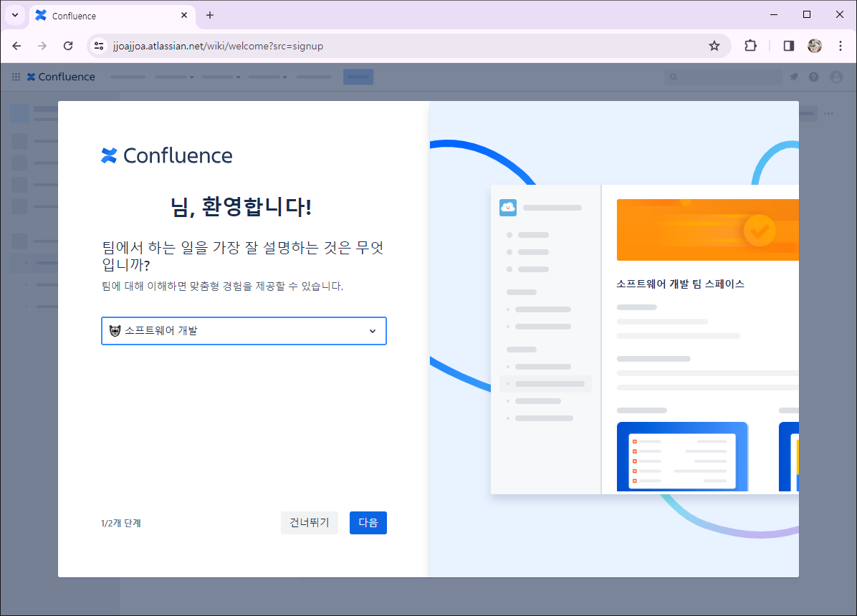This screenshot has width=857, height=616.
Task: Click the address bar URL
Action: click(218, 46)
